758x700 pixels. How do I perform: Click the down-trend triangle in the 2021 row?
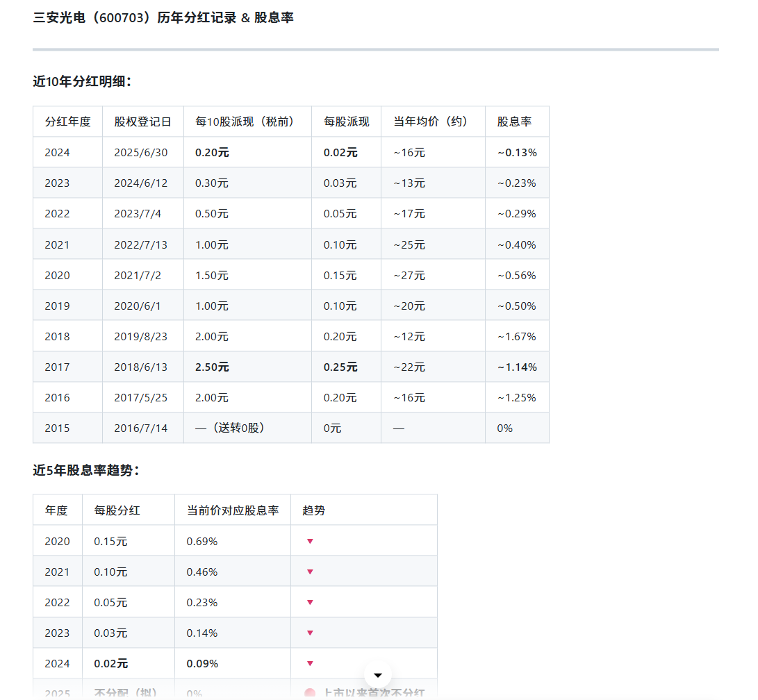pos(311,572)
